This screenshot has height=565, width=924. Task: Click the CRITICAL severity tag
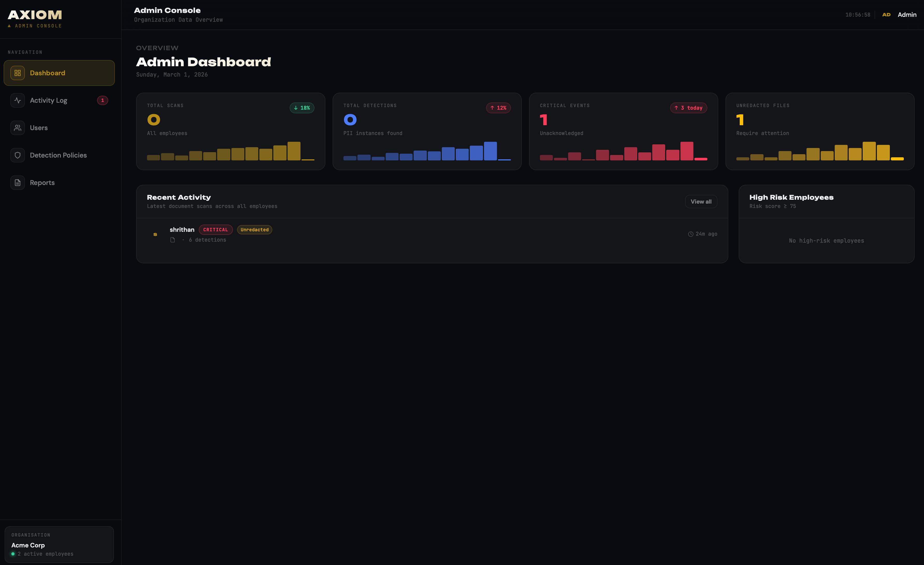coord(215,230)
